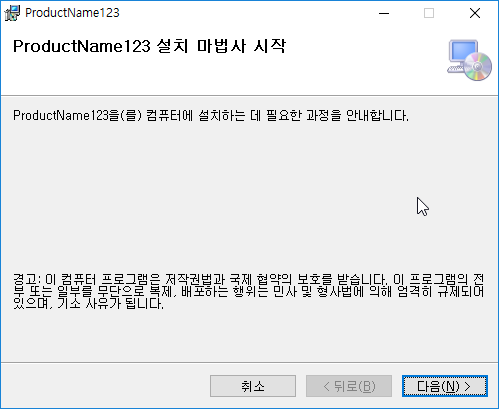This screenshot has width=499, height=409.
Task: Click the copyright warning text beginning '경고:'
Action: (248, 291)
